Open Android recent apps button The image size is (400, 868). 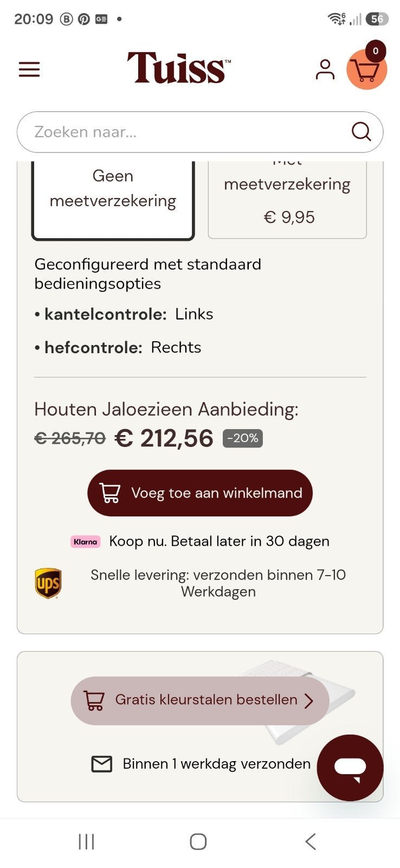[86, 841]
